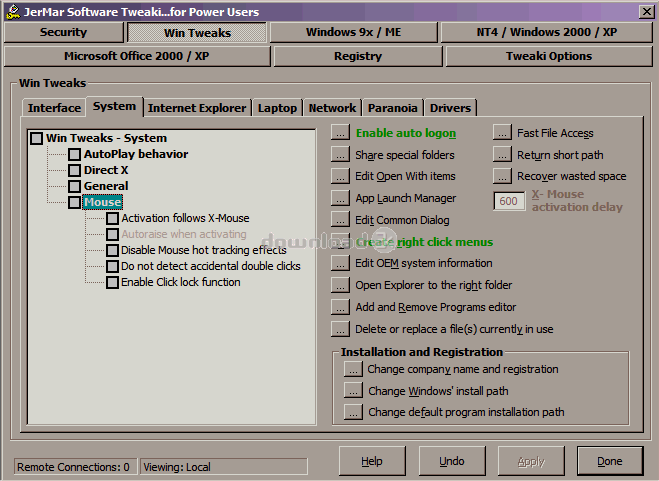
Task: Select the AutoPlay behavior tree label
Action: tap(136, 154)
